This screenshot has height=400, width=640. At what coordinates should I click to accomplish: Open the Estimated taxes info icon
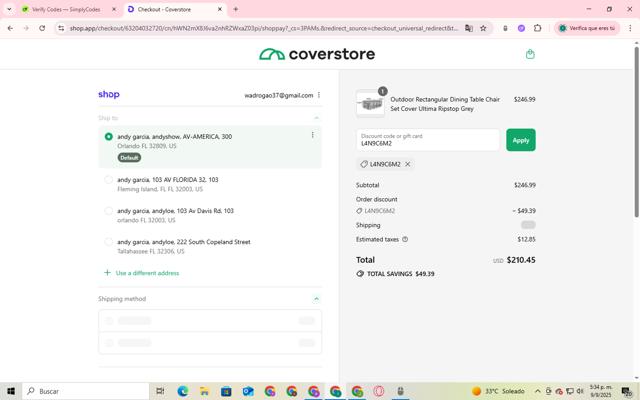pyautogui.click(x=405, y=240)
